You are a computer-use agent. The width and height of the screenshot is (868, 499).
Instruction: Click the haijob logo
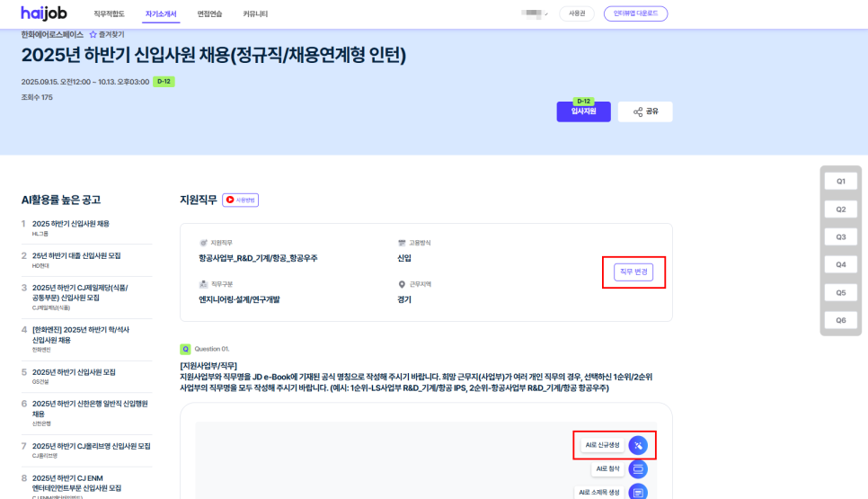[42, 13]
